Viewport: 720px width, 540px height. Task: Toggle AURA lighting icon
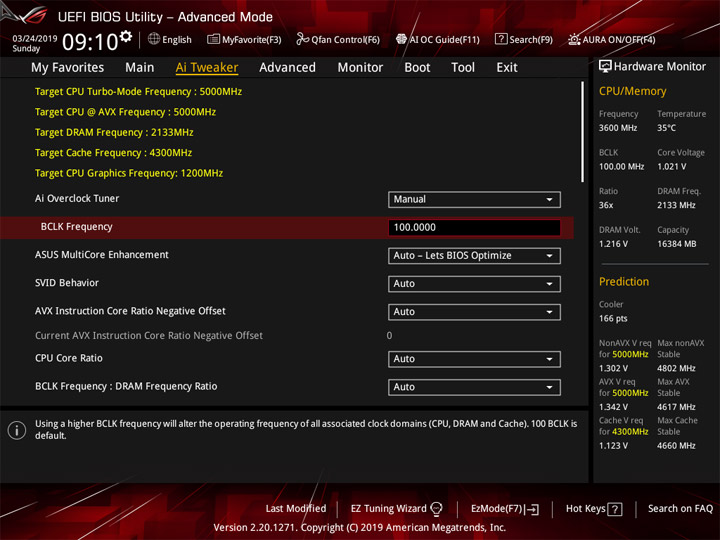tap(574, 39)
